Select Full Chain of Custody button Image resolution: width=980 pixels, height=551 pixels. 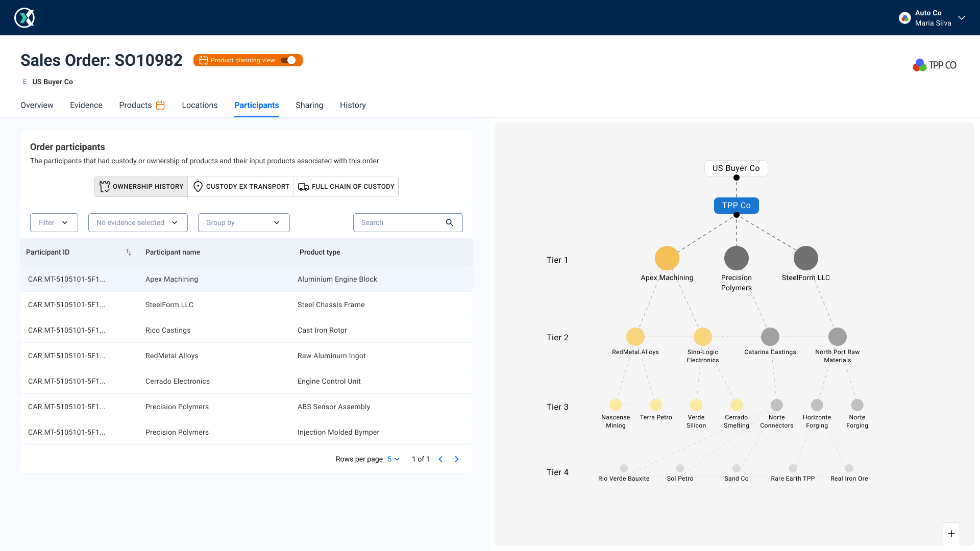(x=346, y=187)
